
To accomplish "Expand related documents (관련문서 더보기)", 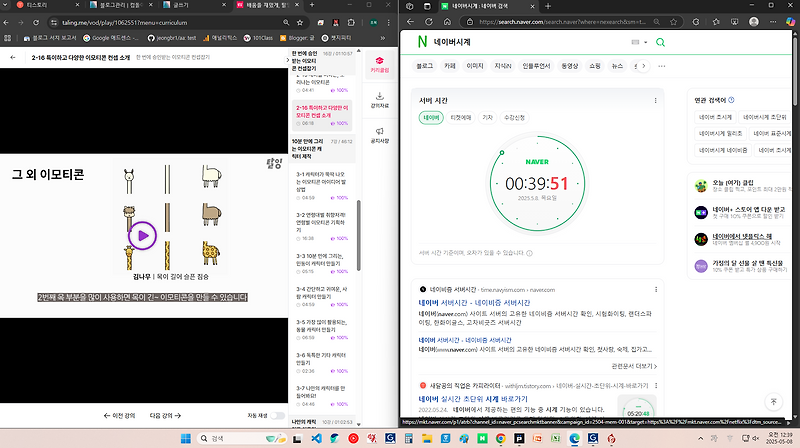I will tap(634, 366).
